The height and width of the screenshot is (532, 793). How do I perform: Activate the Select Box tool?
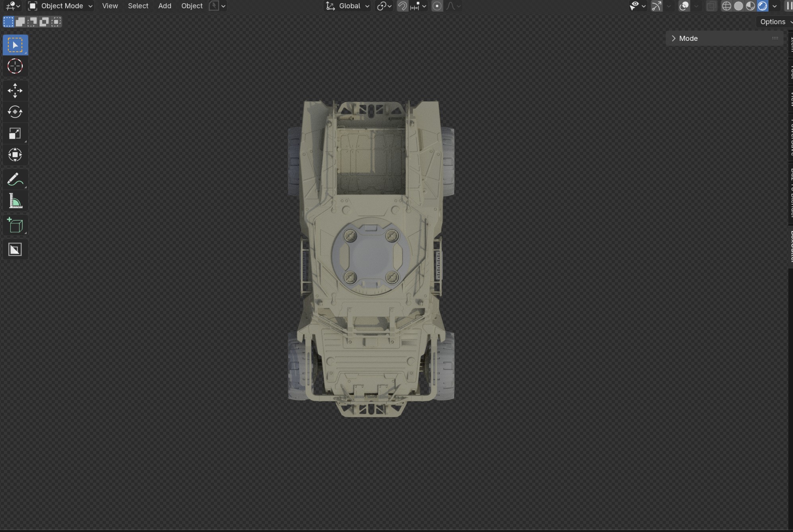(x=15, y=45)
